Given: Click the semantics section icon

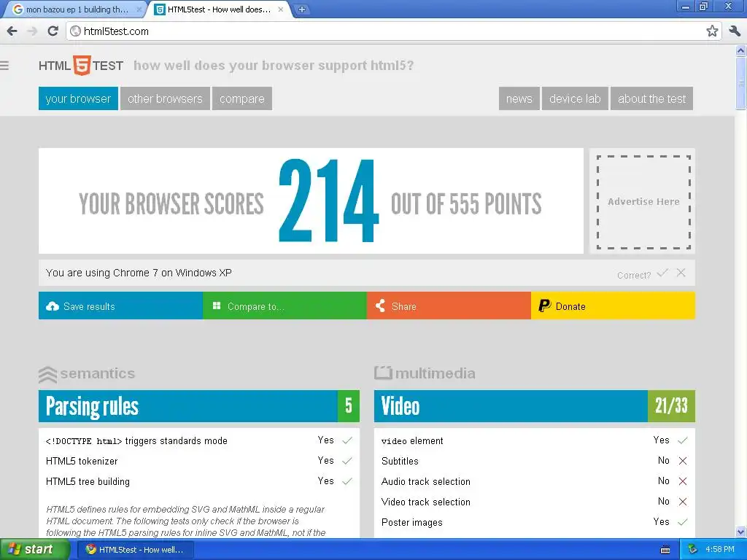Looking at the screenshot, I should click(x=47, y=375).
